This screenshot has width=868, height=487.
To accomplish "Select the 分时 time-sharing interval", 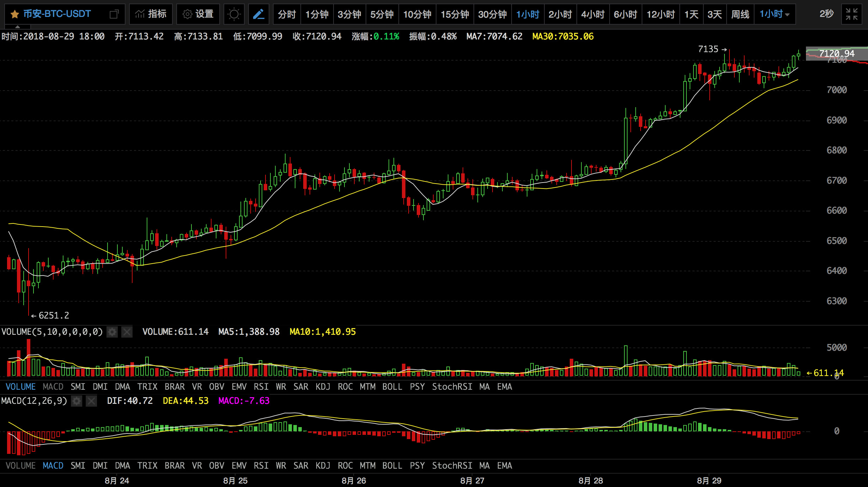I will coord(287,14).
